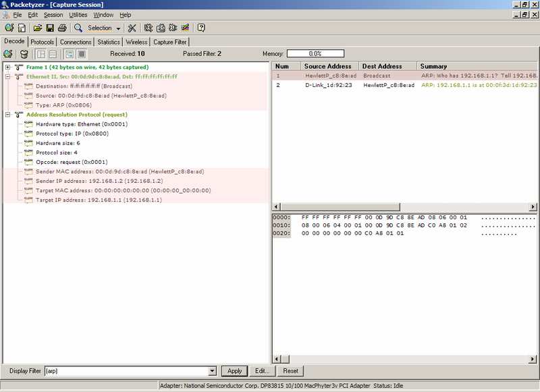Switch to the Decode tab

14,41
